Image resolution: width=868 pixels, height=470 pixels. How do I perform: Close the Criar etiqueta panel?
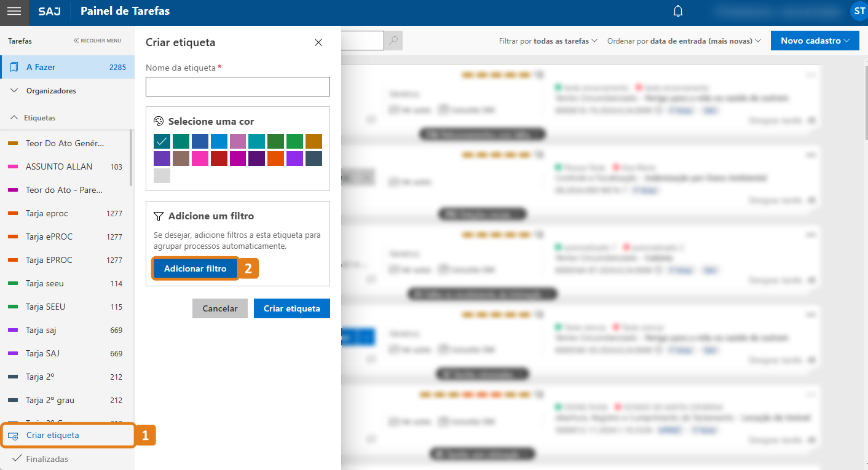318,42
